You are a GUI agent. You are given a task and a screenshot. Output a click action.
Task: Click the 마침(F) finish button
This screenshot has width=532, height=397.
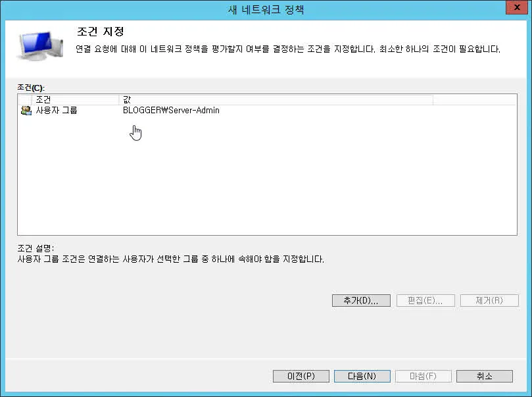(423, 377)
